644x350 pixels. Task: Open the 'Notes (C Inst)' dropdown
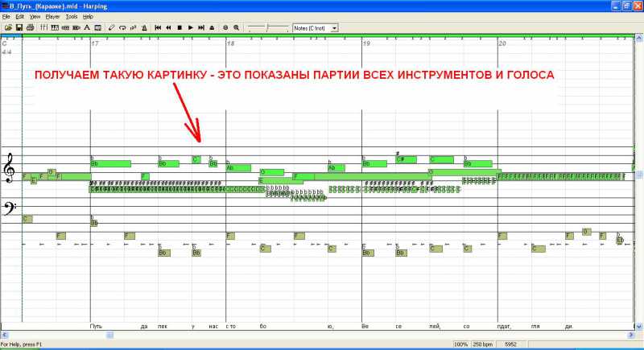pyautogui.click(x=334, y=28)
